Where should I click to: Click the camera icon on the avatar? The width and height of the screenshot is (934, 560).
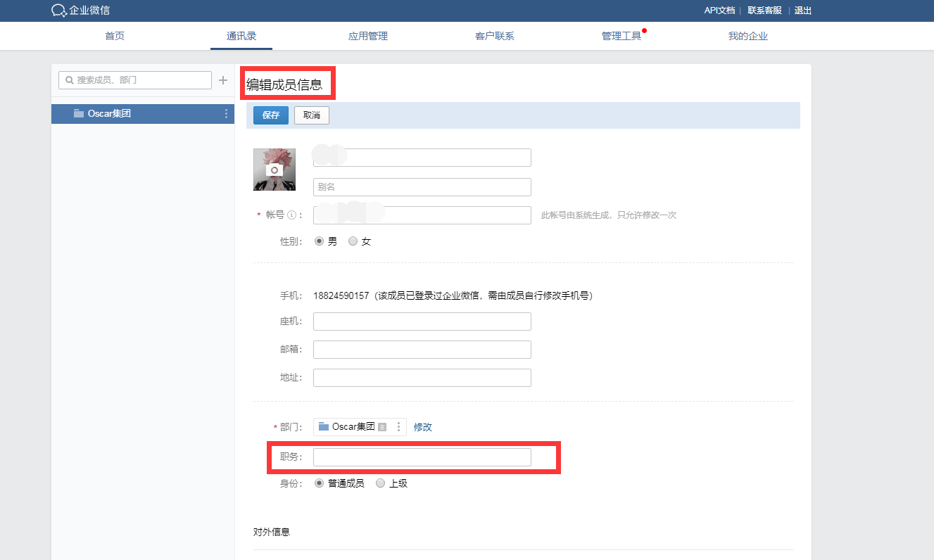[x=274, y=170]
